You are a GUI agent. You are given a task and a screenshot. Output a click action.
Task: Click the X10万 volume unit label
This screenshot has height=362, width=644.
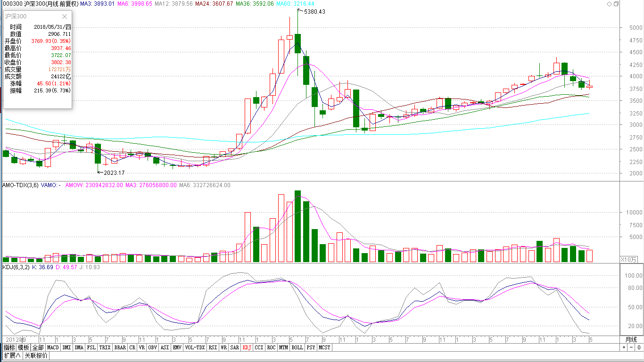click(628, 259)
